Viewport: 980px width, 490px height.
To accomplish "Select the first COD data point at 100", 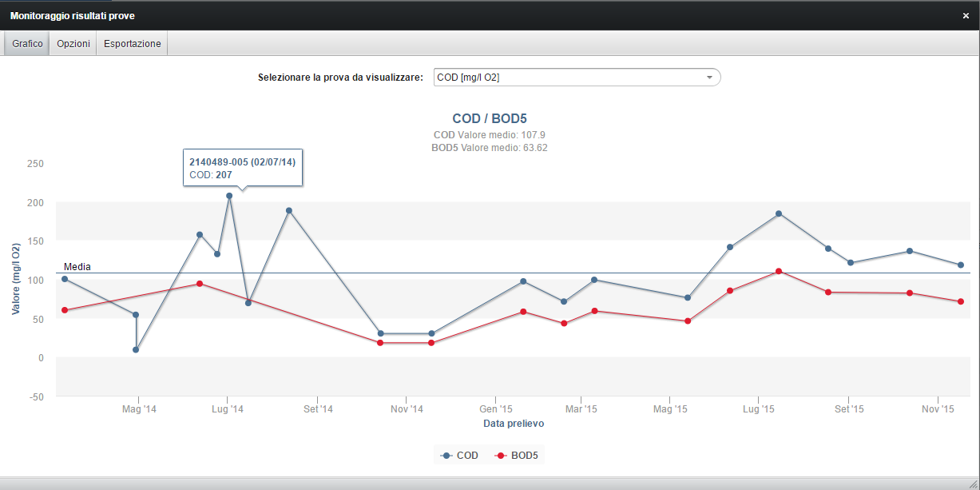I will 65,279.
